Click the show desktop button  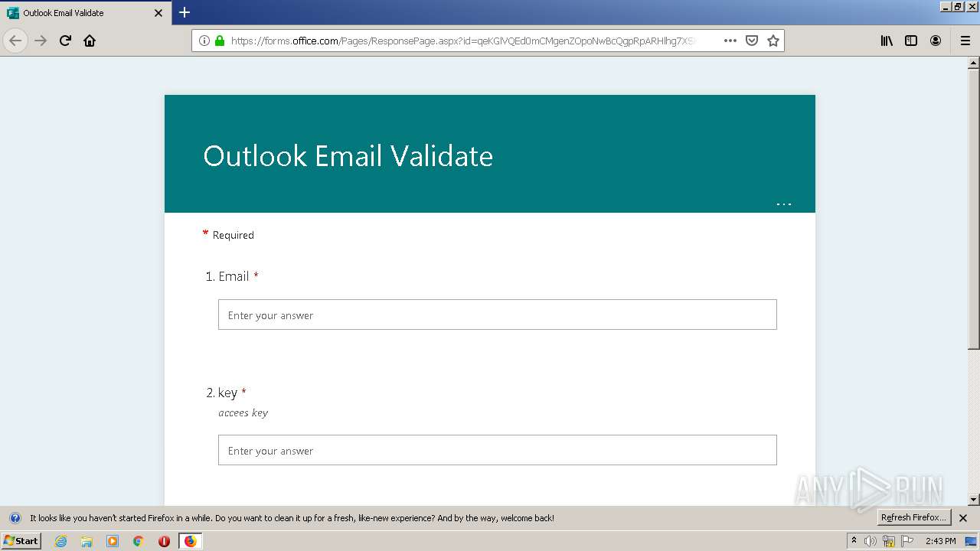pyautogui.click(x=971, y=541)
